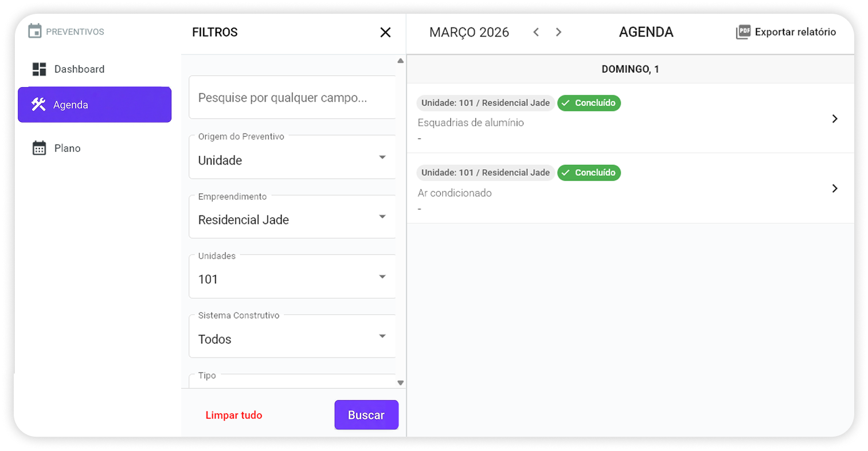Click the wrench Agenda icon
The width and height of the screenshot is (868, 451).
pyautogui.click(x=38, y=104)
